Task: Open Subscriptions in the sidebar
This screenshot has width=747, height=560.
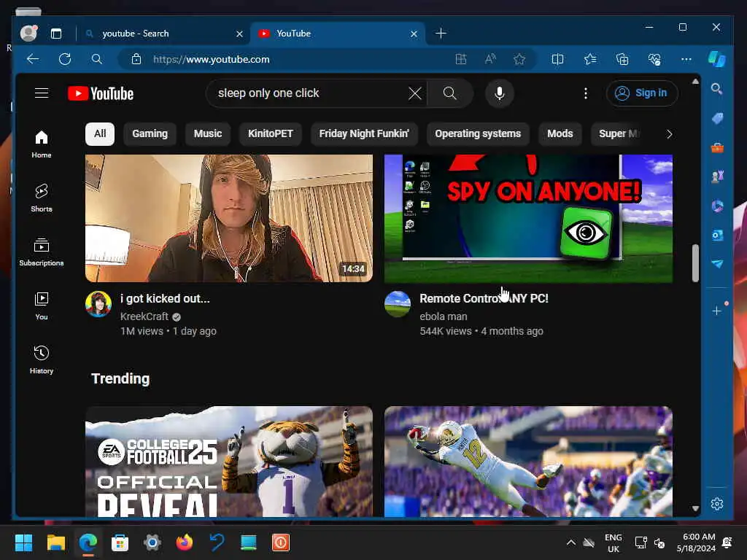Action: coord(42,252)
